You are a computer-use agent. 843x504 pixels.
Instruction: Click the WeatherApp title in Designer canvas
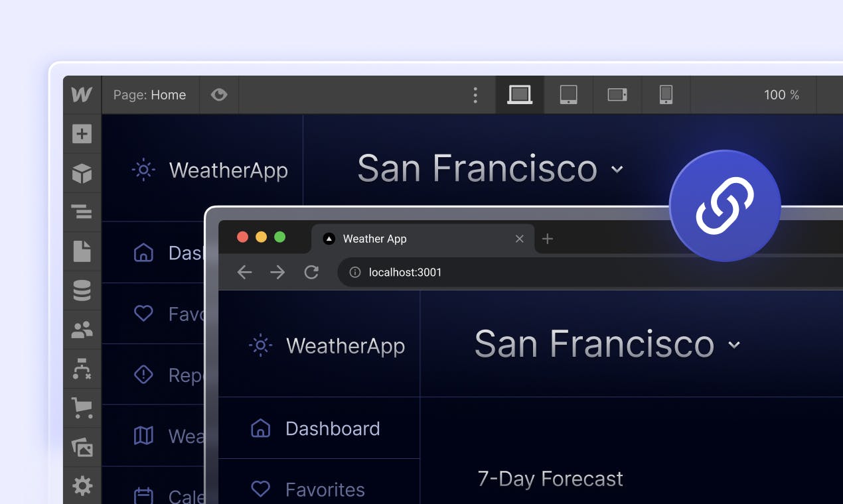(x=228, y=170)
